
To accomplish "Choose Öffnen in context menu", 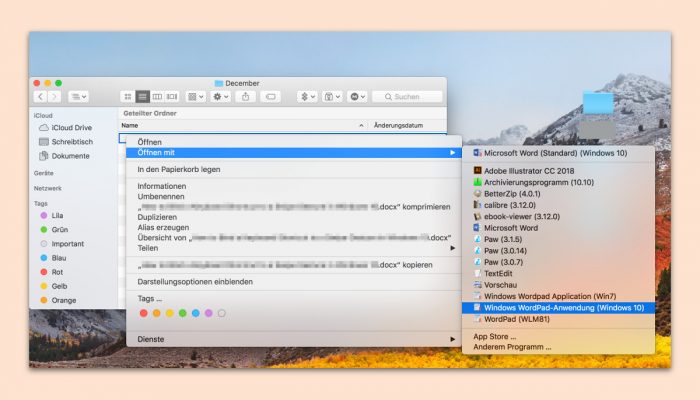I will [294, 142].
